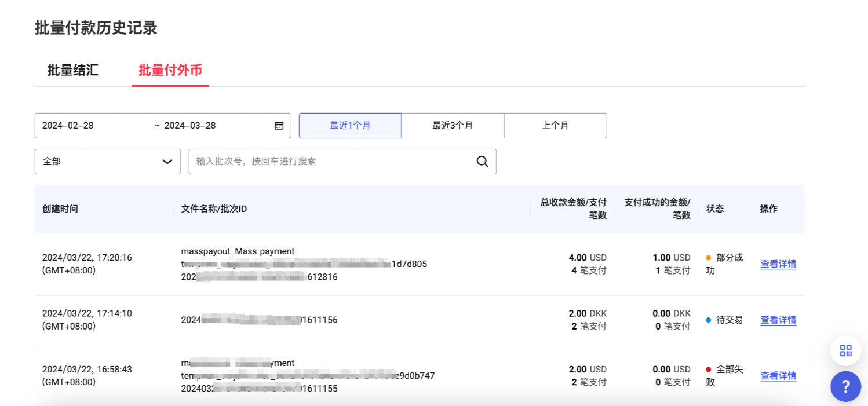Expand the 全部 filter dropdown
Viewport: 868px width, 406px height.
coord(108,162)
